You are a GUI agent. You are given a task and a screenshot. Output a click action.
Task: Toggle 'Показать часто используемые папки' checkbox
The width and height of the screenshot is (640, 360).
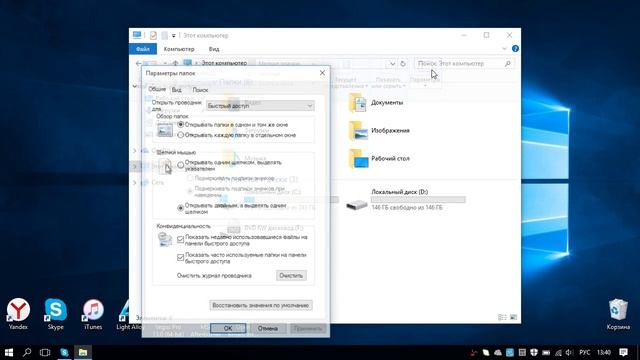(x=180, y=258)
